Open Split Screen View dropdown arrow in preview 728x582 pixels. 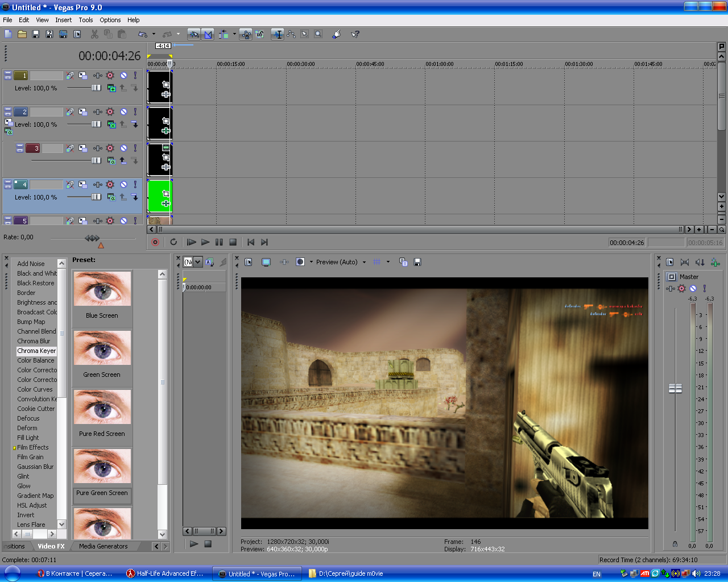click(x=311, y=262)
